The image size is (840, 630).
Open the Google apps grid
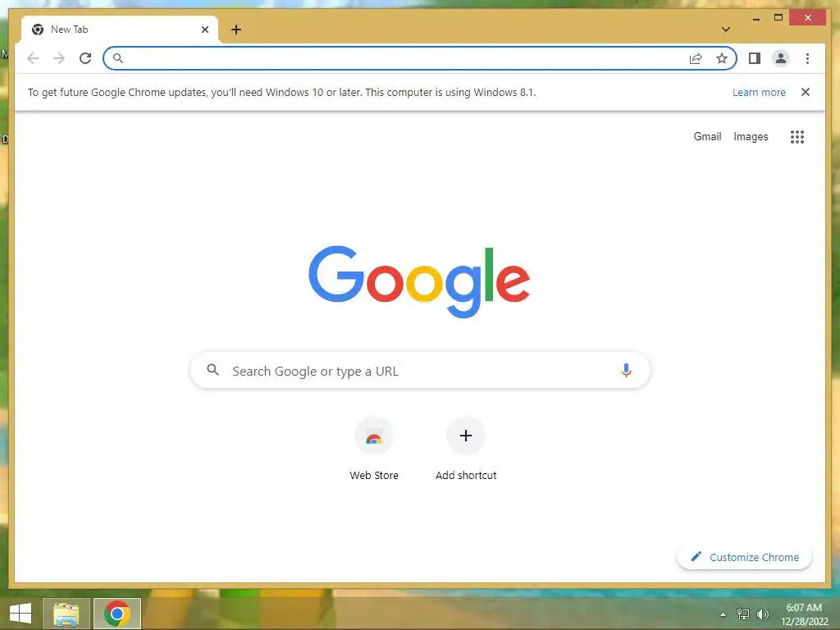pos(797,137)
